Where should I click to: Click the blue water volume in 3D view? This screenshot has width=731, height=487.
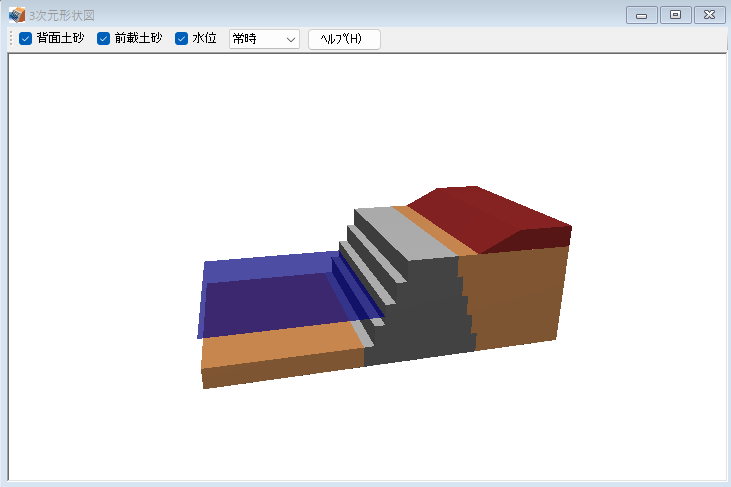[x=273, y=296]
